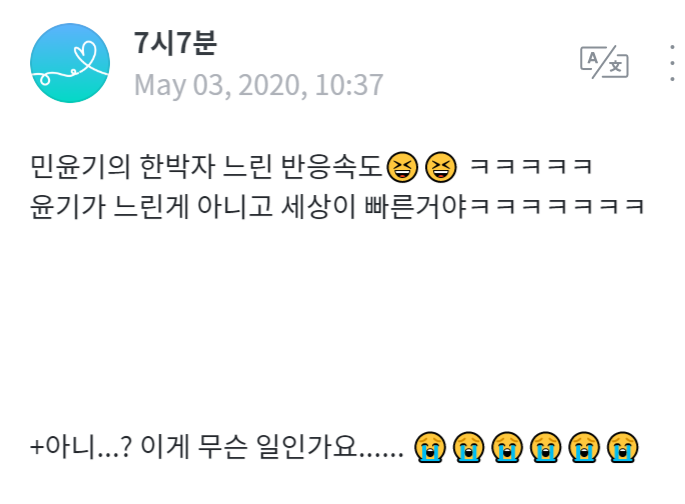Click the text 민윤기의 한박자 느린 반응속도

207,167
